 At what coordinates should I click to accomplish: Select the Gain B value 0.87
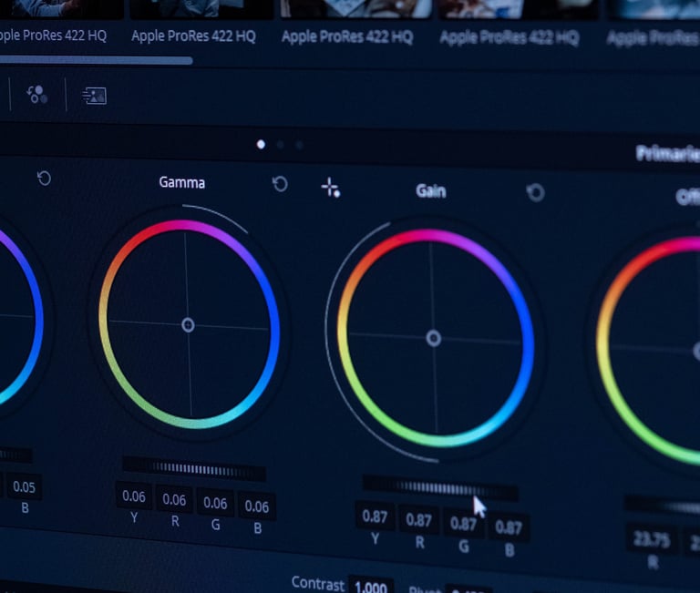(509, 527)
